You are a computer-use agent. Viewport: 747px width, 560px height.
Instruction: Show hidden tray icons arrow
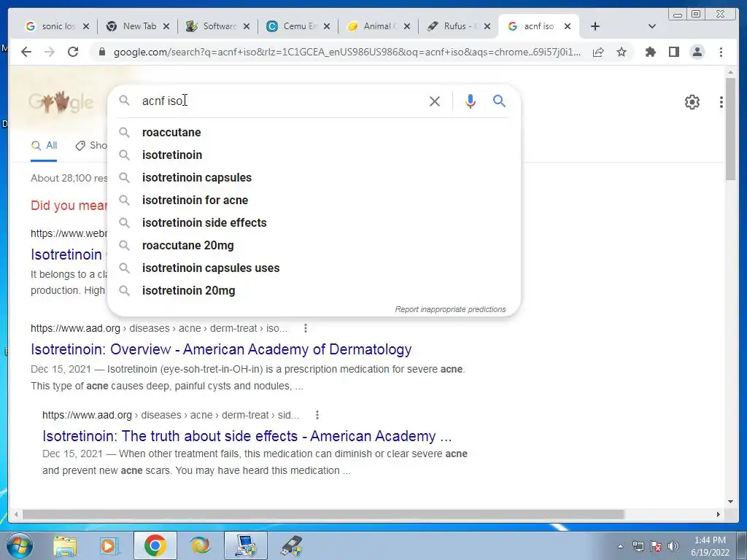(620, 546)
